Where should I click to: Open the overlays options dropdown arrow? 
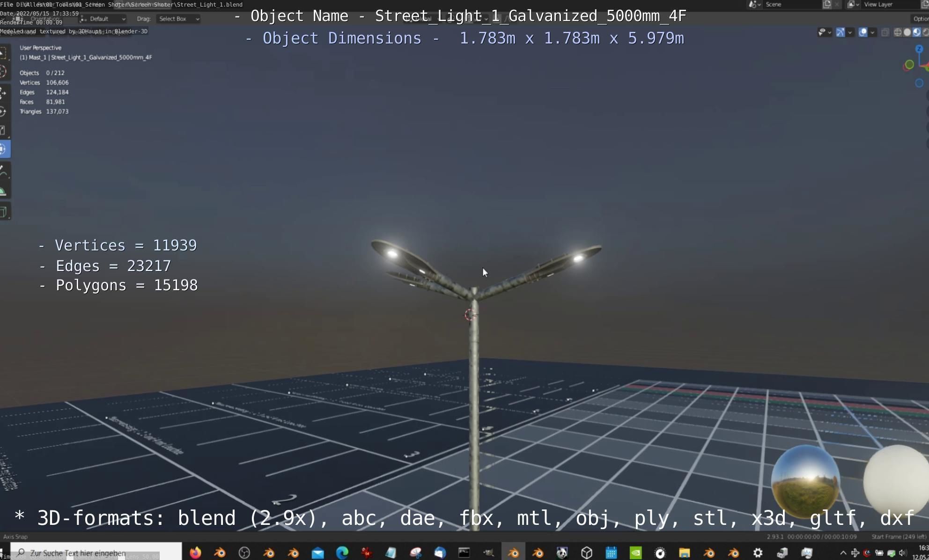coord(872,32)
